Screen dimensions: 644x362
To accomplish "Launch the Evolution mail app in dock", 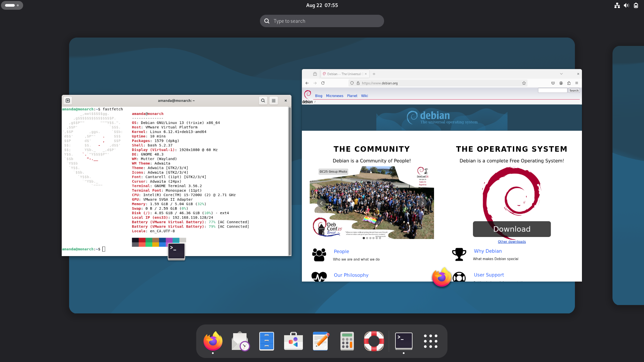I will pos(240,341).
